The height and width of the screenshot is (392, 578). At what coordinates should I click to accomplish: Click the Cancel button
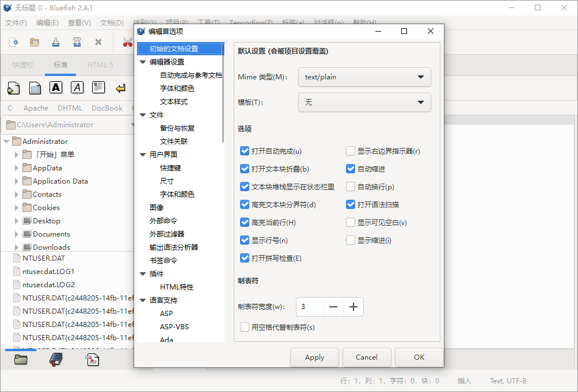click(x=366, y=357)
